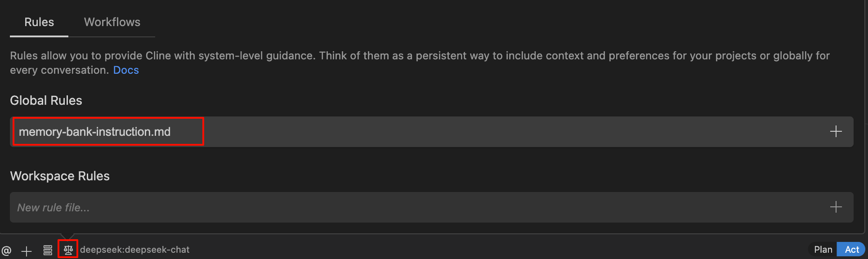Select Act mode in the mode switch
Screen dimensions: 868x259
tap(851, 250)
